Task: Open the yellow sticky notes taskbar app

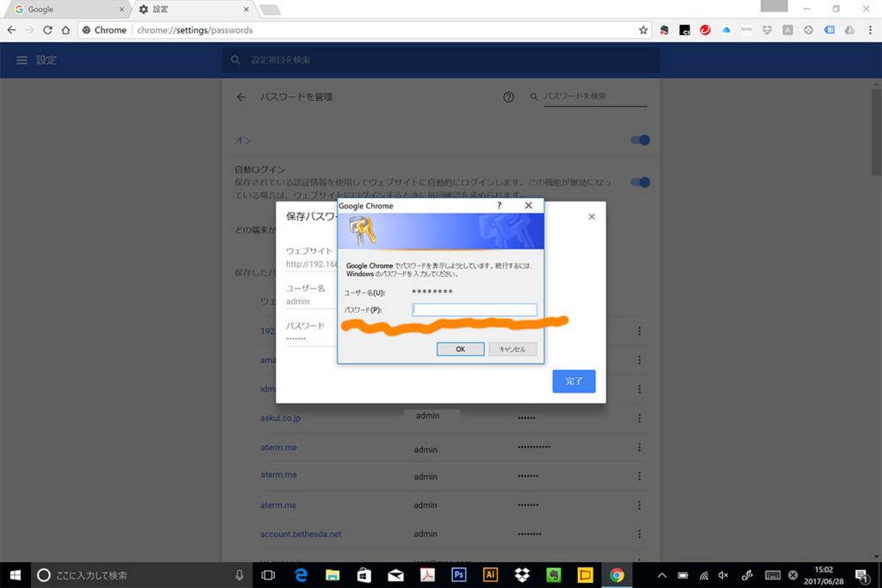Action: 585,575
